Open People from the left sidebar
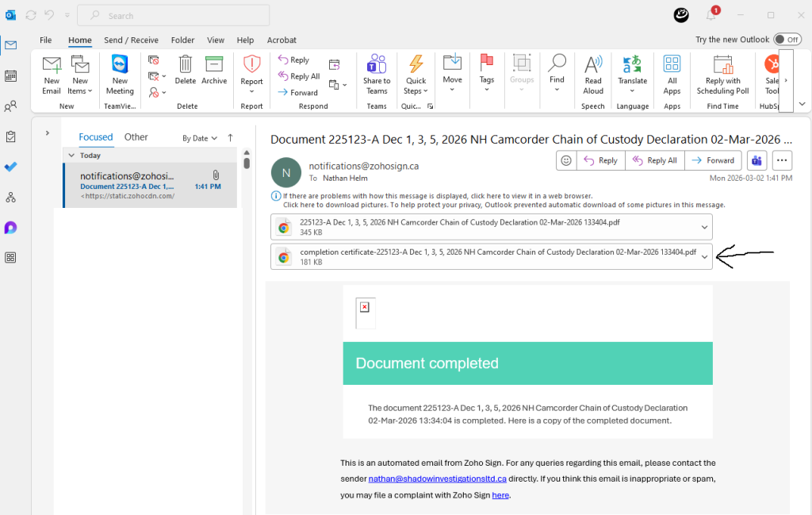The height and width of the screenshot is (515, 812). tap(10, 106)
